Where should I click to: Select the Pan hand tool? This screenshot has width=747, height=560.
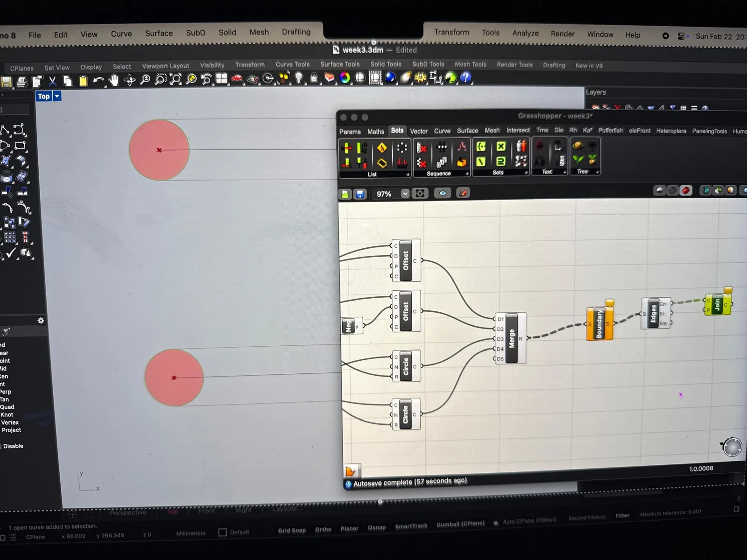114,81
